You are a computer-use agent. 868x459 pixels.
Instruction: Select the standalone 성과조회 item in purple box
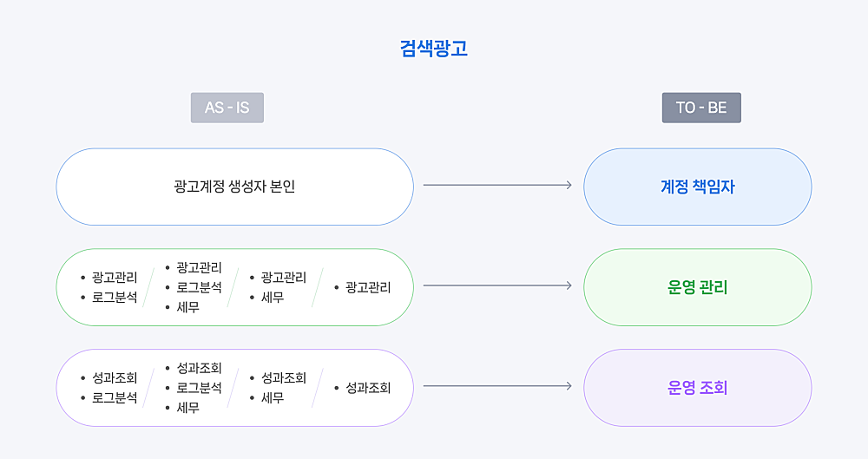pyautogui.click(x=368, y=388)
